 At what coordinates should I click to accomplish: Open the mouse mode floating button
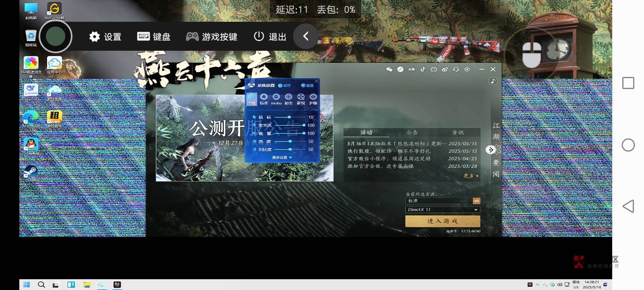pyautogui.click(x=531, y=54)
